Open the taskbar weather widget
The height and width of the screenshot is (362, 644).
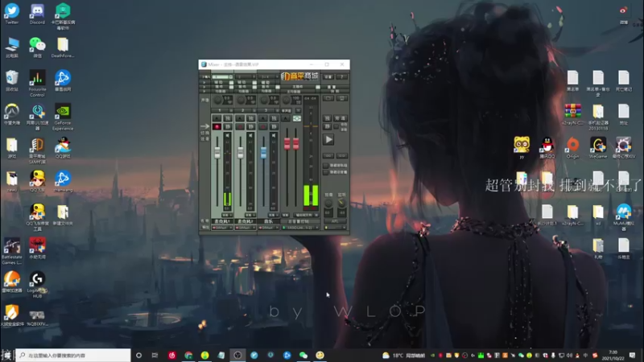point(404,355)
